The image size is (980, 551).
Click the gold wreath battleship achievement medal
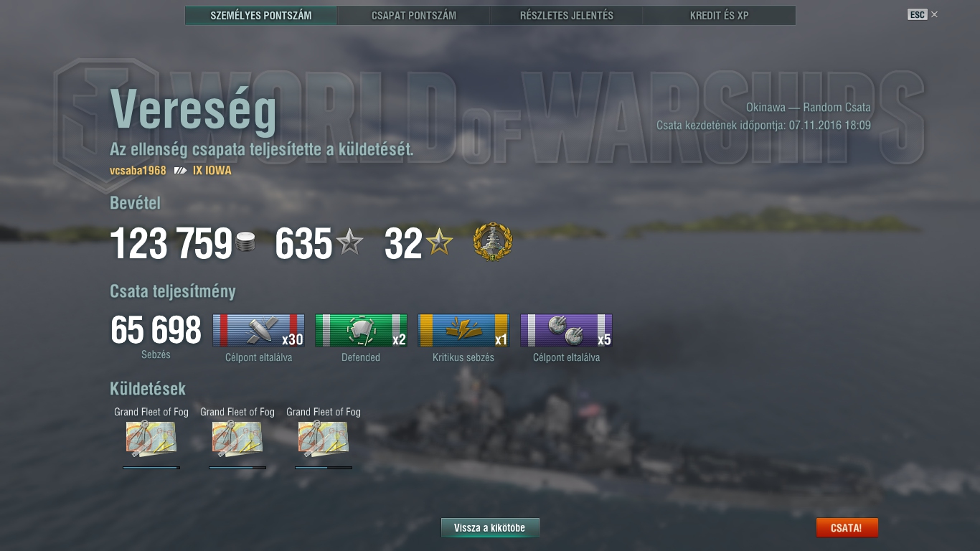493,242
